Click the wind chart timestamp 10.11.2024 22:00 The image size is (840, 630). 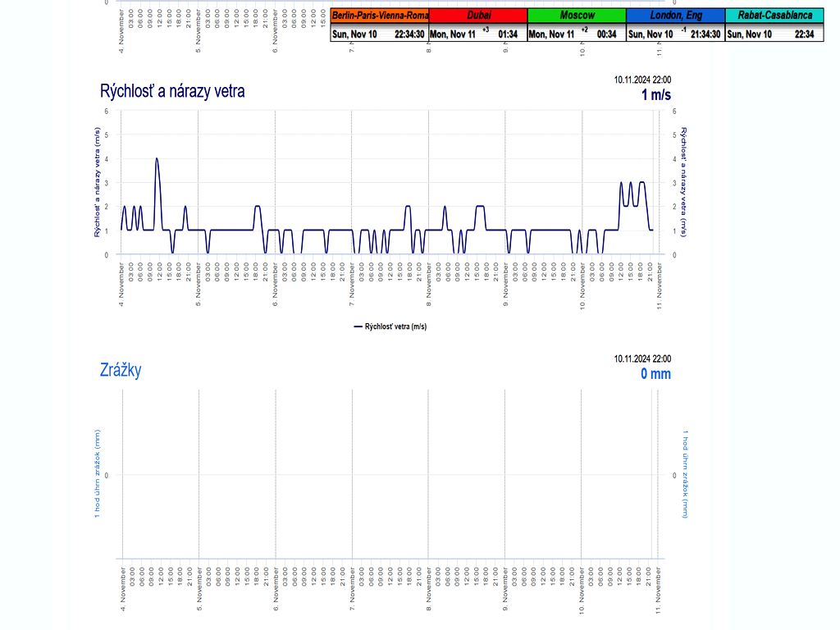pyautogui.click(x=642, y=80)
